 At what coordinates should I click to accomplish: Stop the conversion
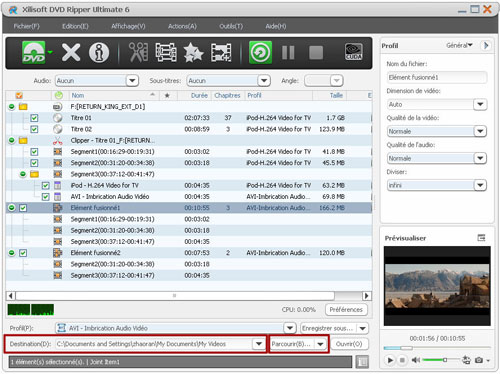click(x=316, y=52)
